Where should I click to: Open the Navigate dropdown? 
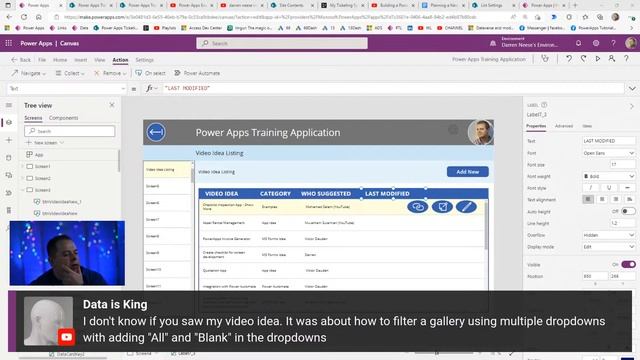click(x=29, y=73)
